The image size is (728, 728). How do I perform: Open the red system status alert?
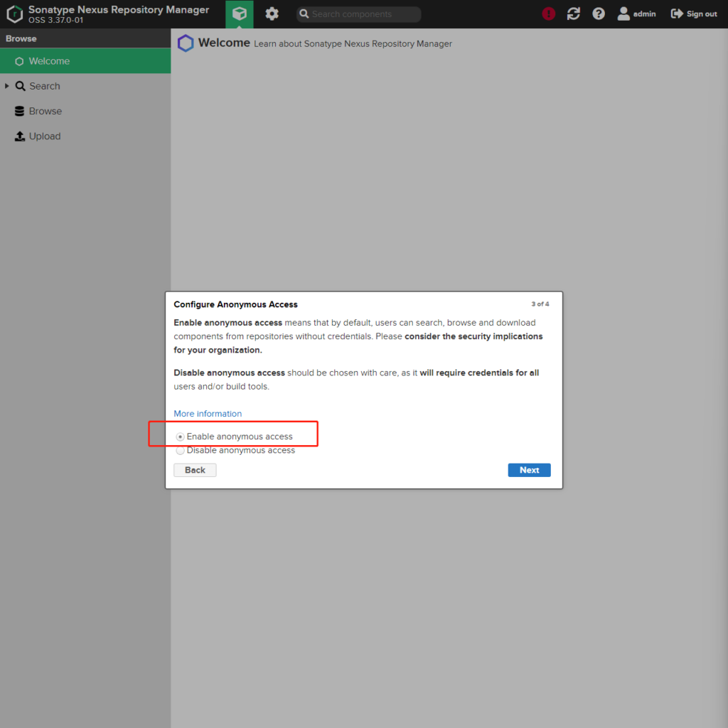pos(549,14)
